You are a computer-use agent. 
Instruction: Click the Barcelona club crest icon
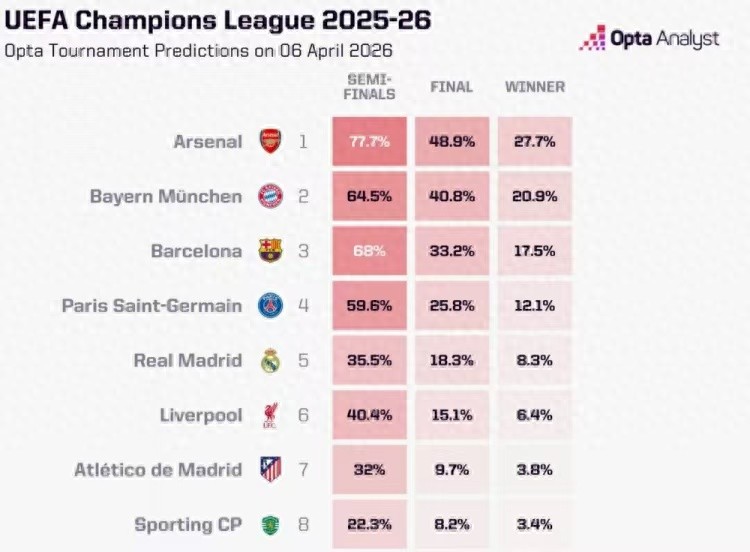pos(271,250)
